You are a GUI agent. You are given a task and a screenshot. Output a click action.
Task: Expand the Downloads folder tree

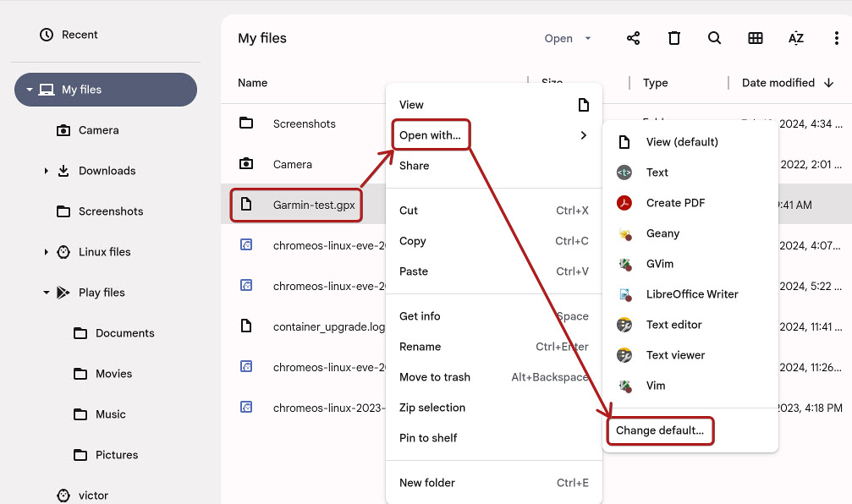[46, 171]
